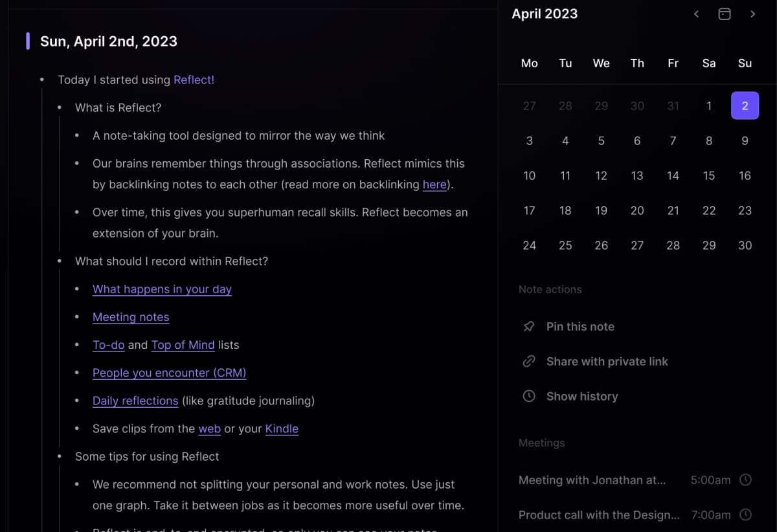This screenshot has width=777, height=532.
Task: Click the clock icon beside Show history
Action: [x=529, y=397]
